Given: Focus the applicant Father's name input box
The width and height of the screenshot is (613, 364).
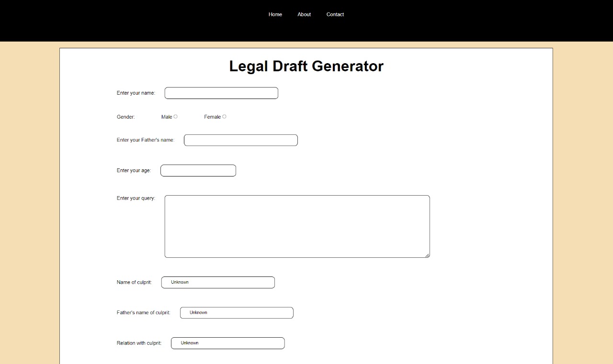Looking at the screenshot, I should click(x=240, y=140).
